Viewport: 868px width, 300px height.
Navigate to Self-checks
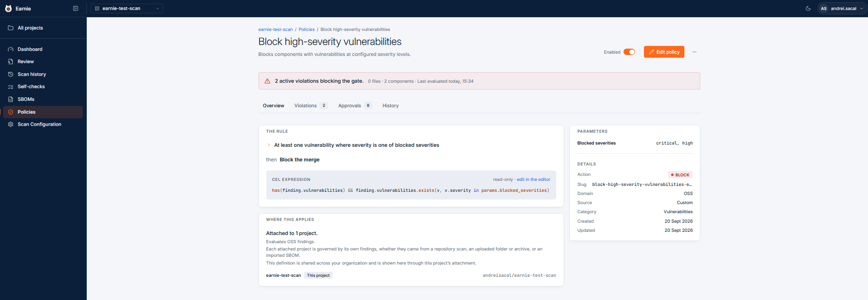coord(43,86)
